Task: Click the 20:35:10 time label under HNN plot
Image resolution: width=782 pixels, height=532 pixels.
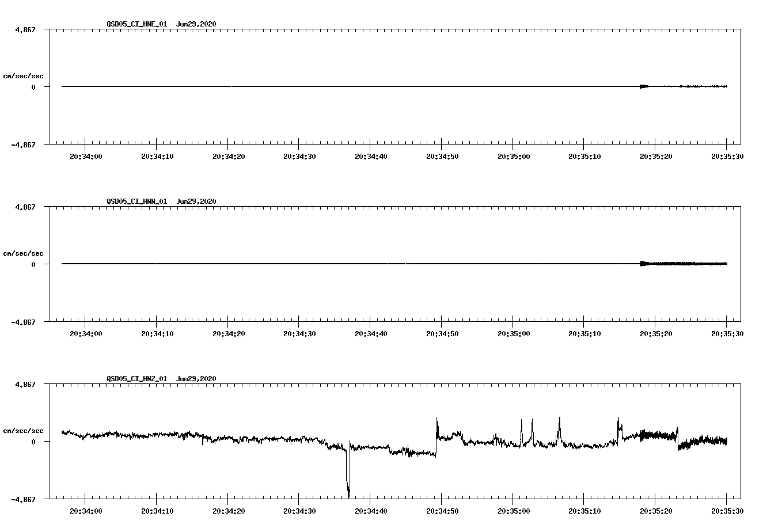Action: (x=584, y=333)
